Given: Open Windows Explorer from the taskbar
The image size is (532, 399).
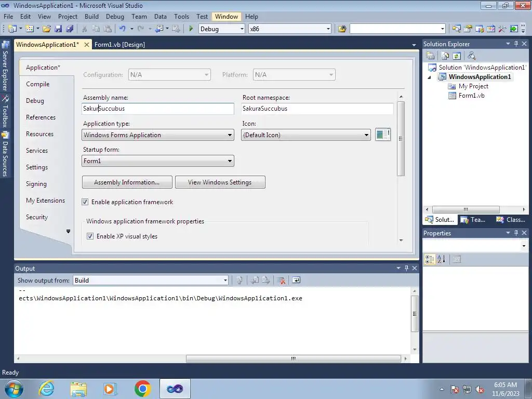Looking at the screenshot, I should point(78,389).
